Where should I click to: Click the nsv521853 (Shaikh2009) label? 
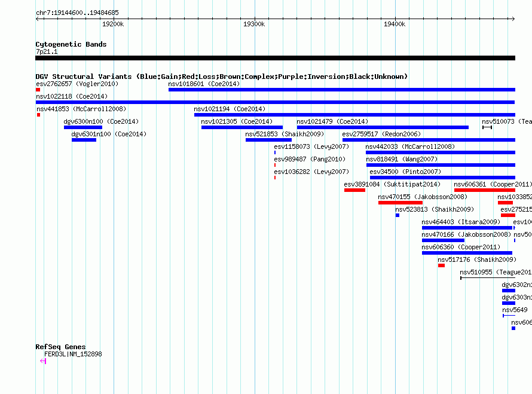pyautogui.click(x=285, y=134)
